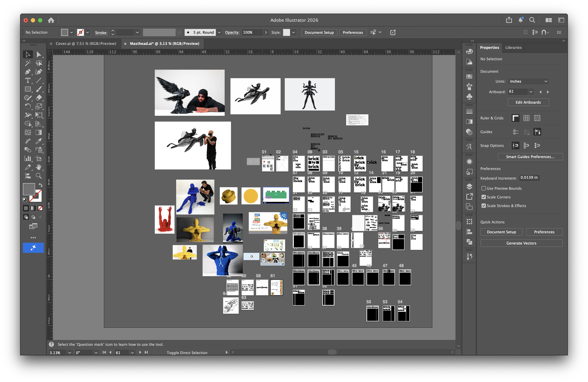Click the Fill color swatch in toolbar
This screenshot has width=588, height=382.
point(29,189)
